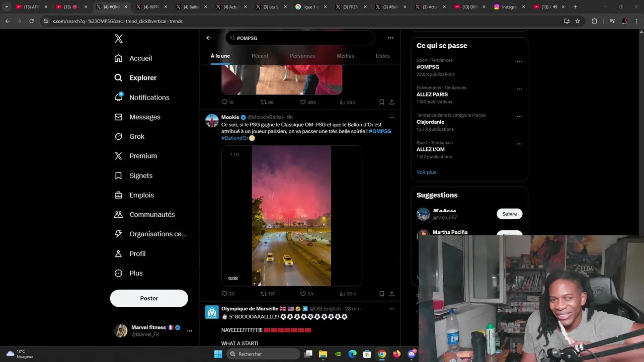Open Premium in the sidebar
The image size is (644, 362).
coord(136,156)
